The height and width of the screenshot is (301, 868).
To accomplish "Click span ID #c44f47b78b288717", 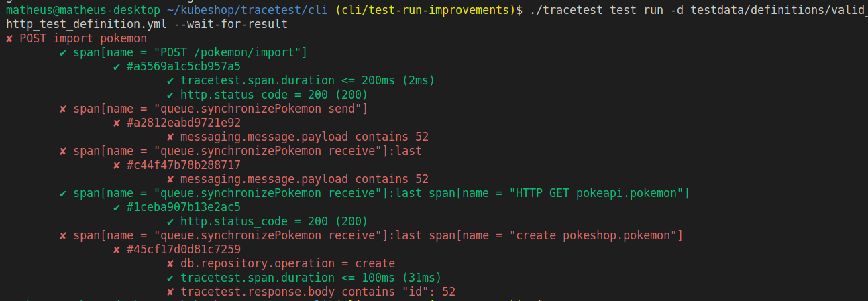I will coord(184,165).
